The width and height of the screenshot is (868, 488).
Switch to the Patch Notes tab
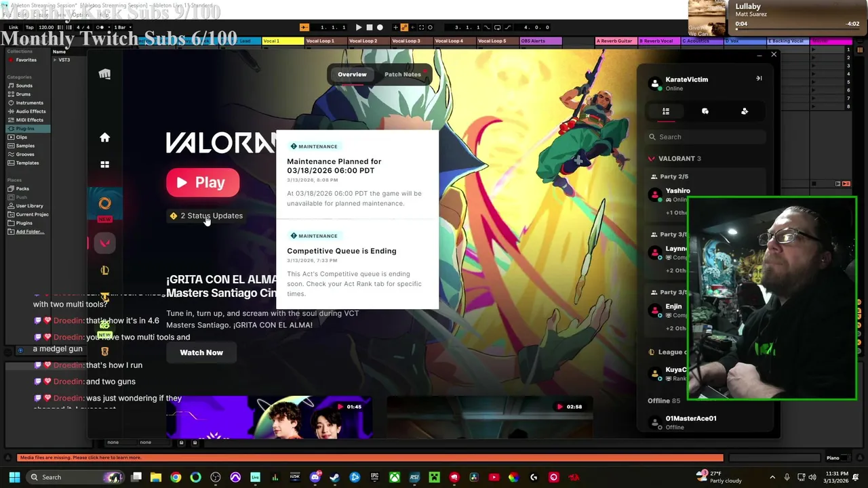tap(403, 75)
